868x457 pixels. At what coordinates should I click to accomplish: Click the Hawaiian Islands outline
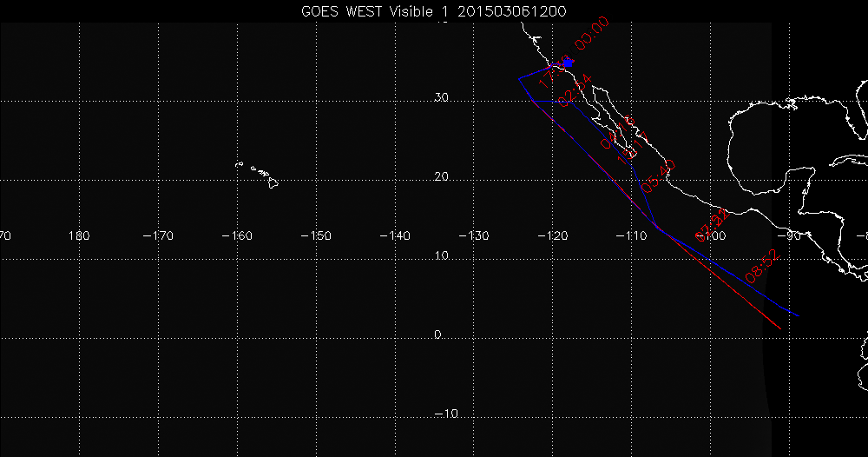click(x=260, y=174)
